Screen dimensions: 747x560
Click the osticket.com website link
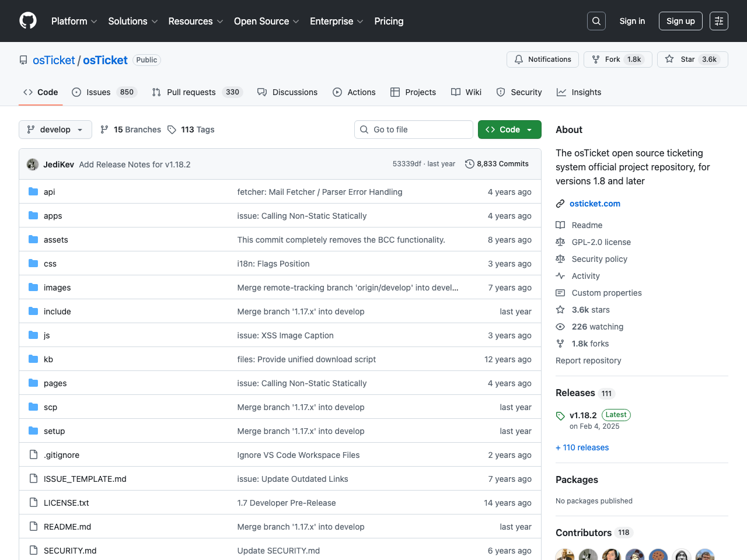click(x=595, y=204)
